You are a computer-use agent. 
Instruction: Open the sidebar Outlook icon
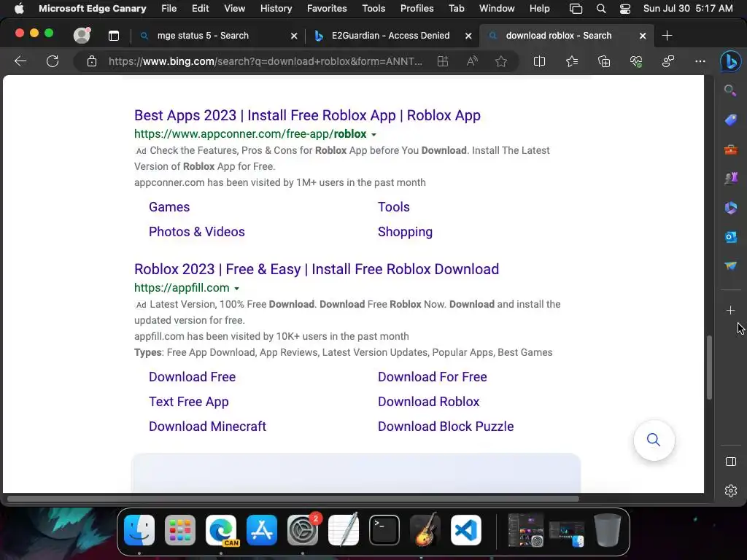tap(730, 237)
